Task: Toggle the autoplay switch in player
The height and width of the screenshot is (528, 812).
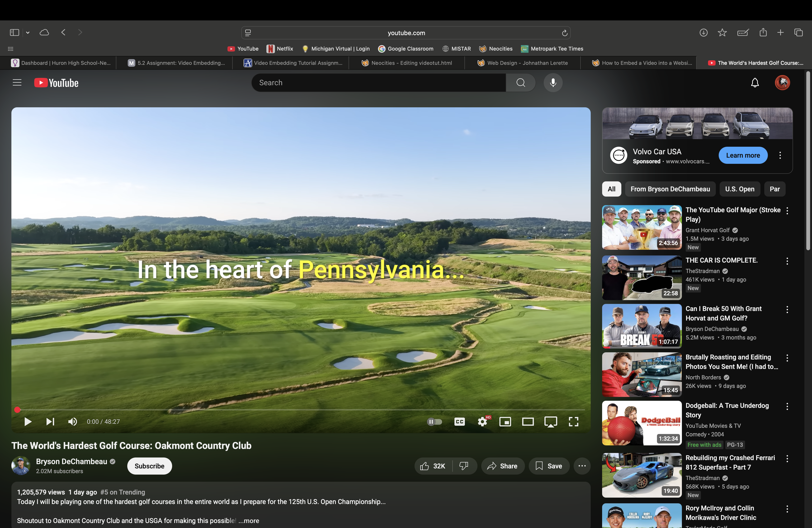Action: pyautogui.click(x=434, y=422)
